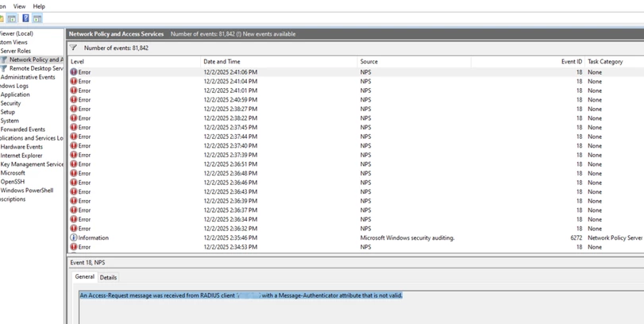Image resolution: width=644 pixels, height=324 pixels.
Task: Click the highlighted Access-Request message text
Action: tap(241, 295)
